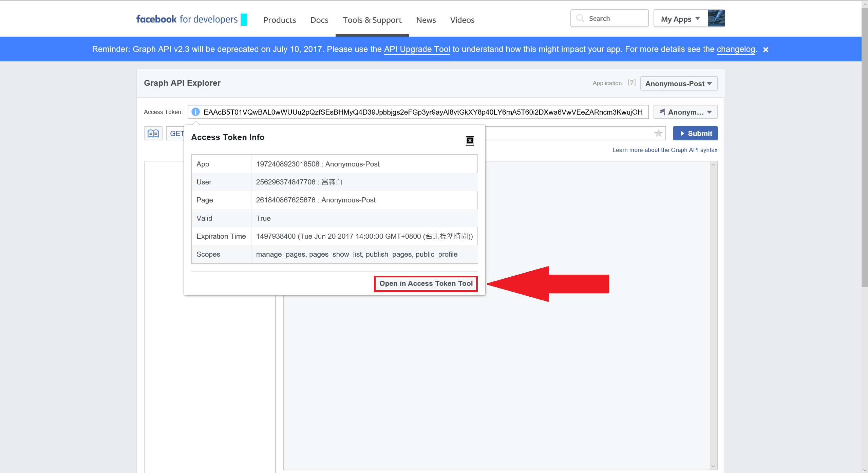Open the GET method selector

pyautogui.click(x=176, y=133)
